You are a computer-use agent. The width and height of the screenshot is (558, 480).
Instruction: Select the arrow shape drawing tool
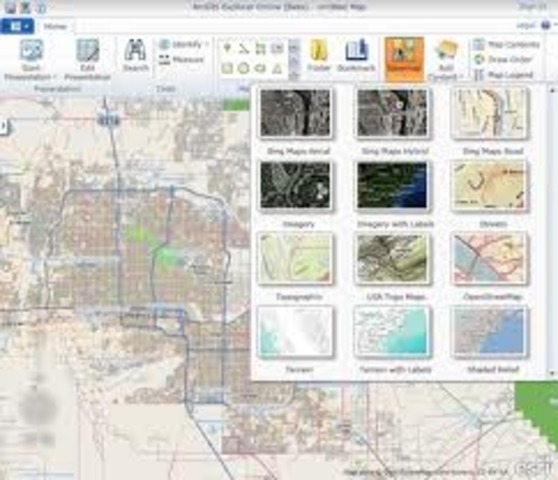(x=260, y=68)
